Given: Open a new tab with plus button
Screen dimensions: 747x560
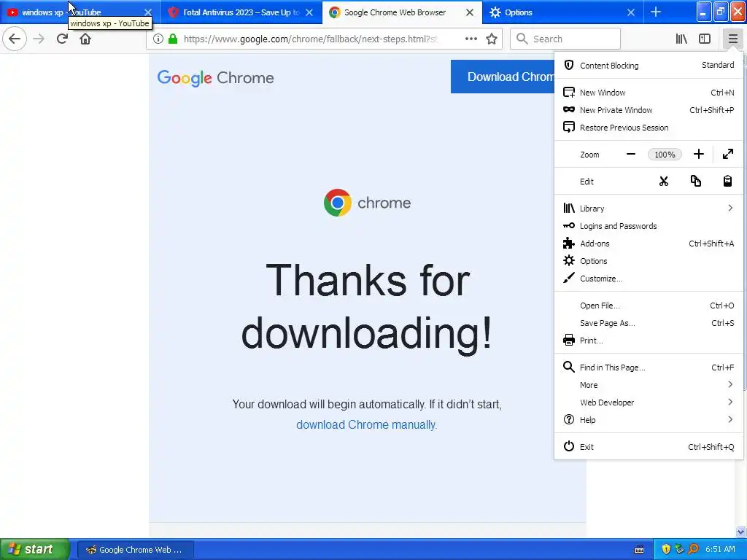Looking at the screenshot, I should (x=656, y=12).
